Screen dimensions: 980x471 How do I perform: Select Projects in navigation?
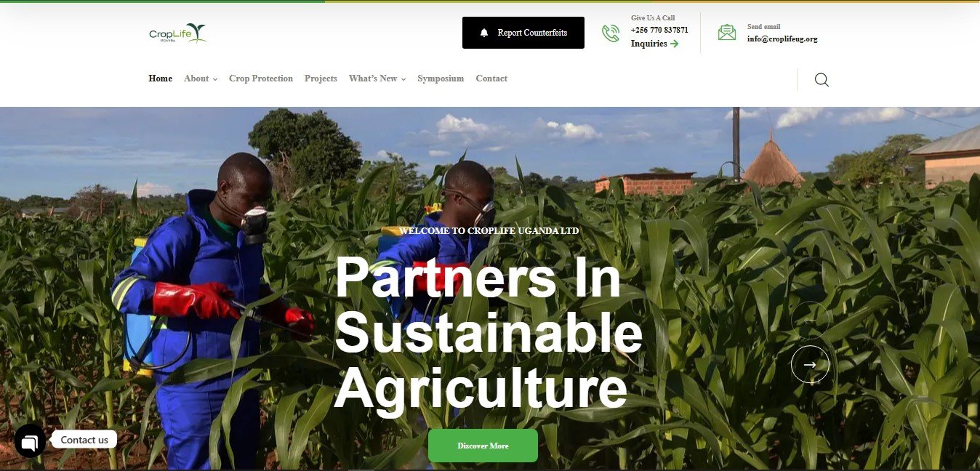[321, 78]
